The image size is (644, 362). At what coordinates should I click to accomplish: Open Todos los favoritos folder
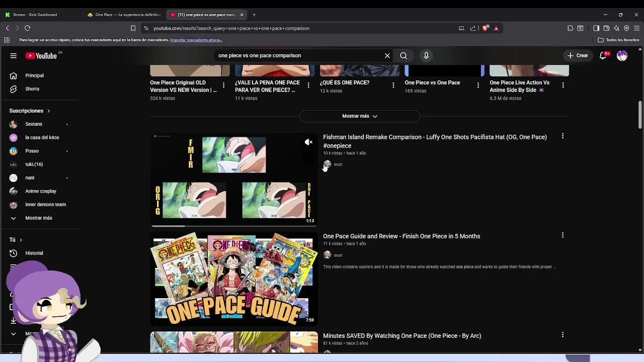[618, 40]
